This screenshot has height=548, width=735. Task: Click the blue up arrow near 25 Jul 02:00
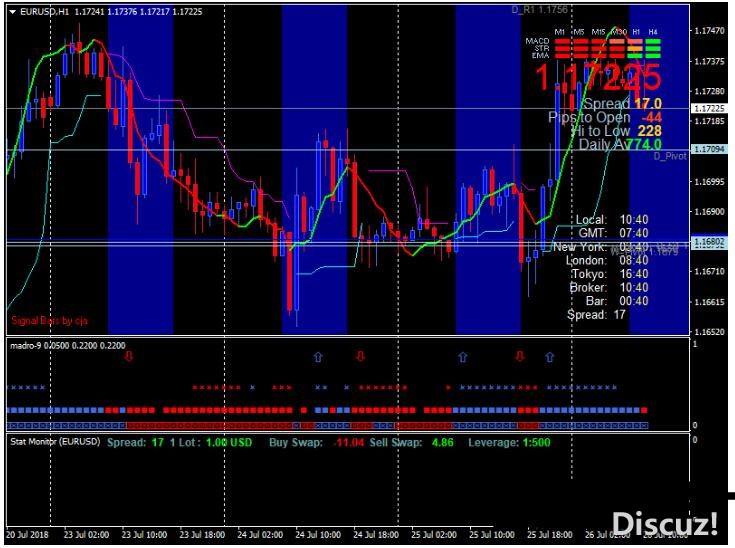point(462,355)
